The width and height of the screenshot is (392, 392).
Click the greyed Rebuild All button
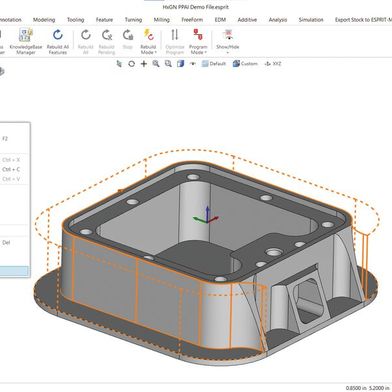tap(86, 41)
